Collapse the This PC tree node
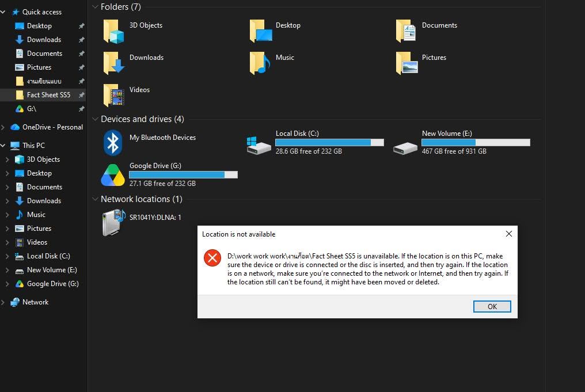The image size is (585, 392). pos(3,146)
